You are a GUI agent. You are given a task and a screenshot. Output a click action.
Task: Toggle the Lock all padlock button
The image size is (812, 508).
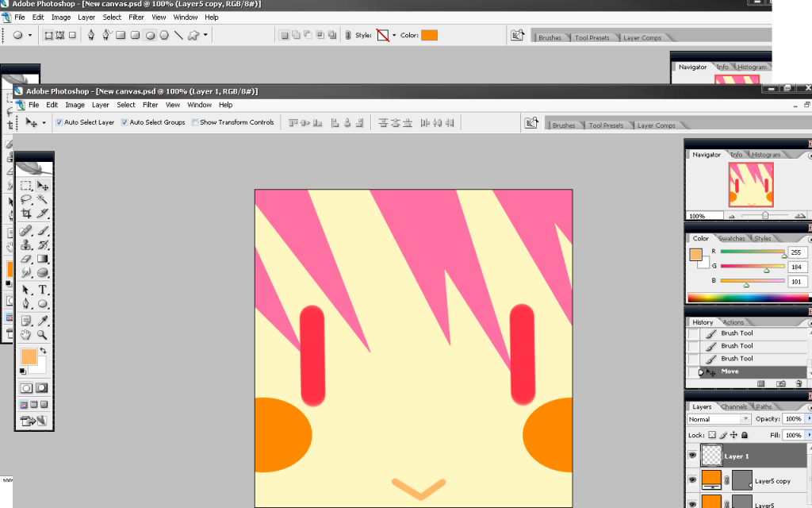coord(745,435)
